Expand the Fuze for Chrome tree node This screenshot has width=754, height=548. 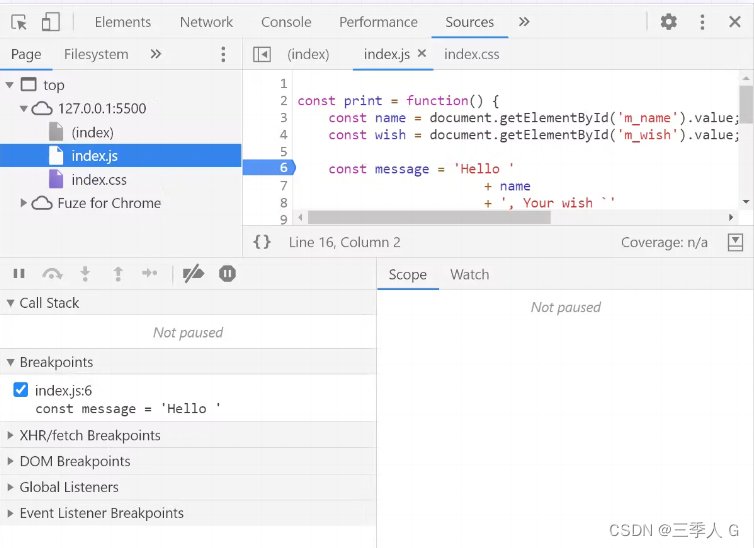(24, 203)
